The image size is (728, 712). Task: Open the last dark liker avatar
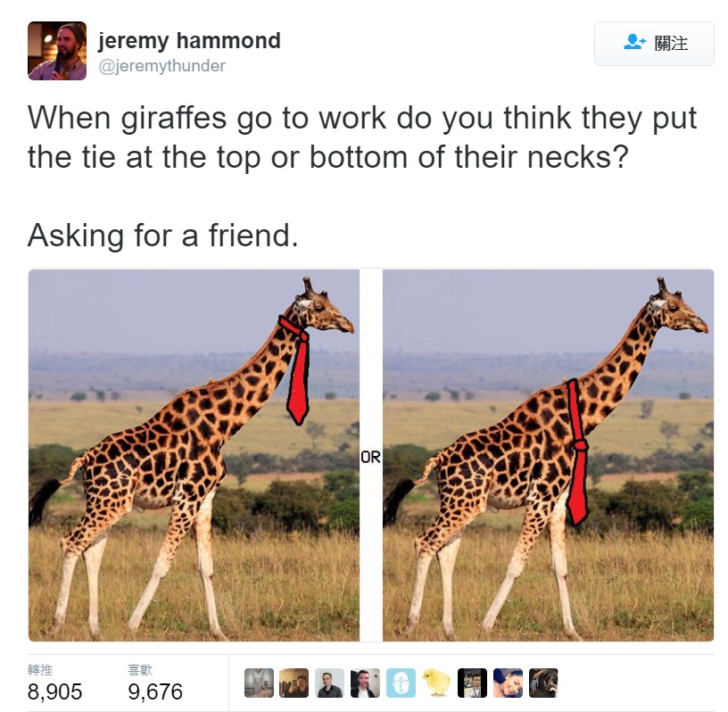543,683
